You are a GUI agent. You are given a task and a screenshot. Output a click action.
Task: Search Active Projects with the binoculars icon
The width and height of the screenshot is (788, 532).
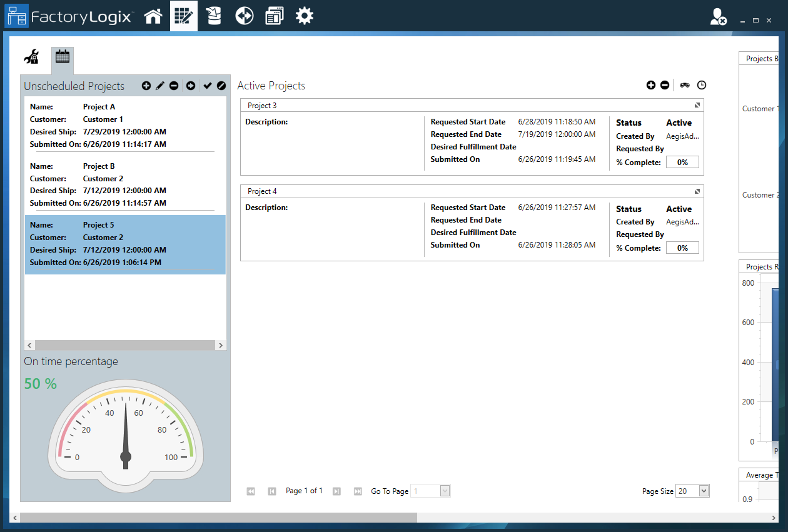click(684, 85)
